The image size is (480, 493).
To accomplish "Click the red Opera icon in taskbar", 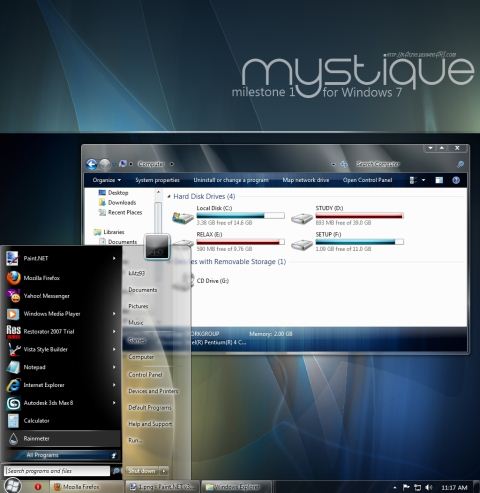I will pos(38,487).
